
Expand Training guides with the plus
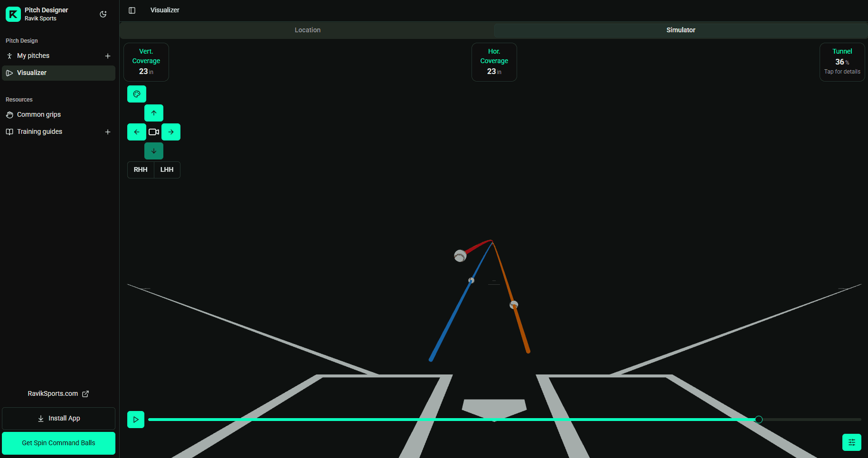tap(107, 131)
